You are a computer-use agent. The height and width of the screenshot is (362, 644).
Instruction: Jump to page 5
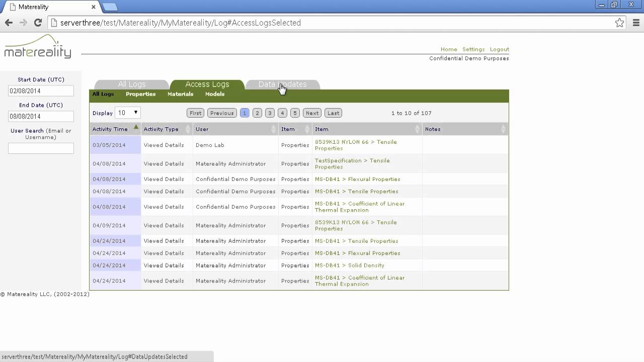[295, 113]
